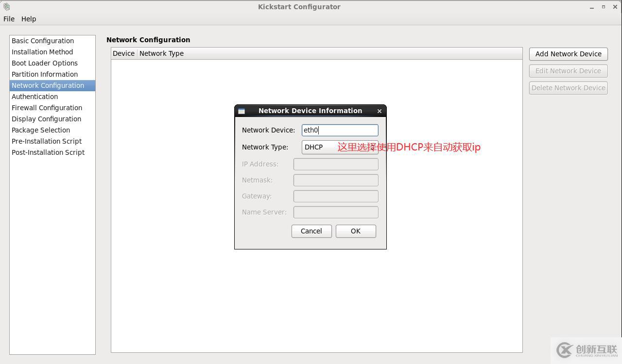622x364 pixels.
Task: Open Display Configuration section
Action: (52, 119)
